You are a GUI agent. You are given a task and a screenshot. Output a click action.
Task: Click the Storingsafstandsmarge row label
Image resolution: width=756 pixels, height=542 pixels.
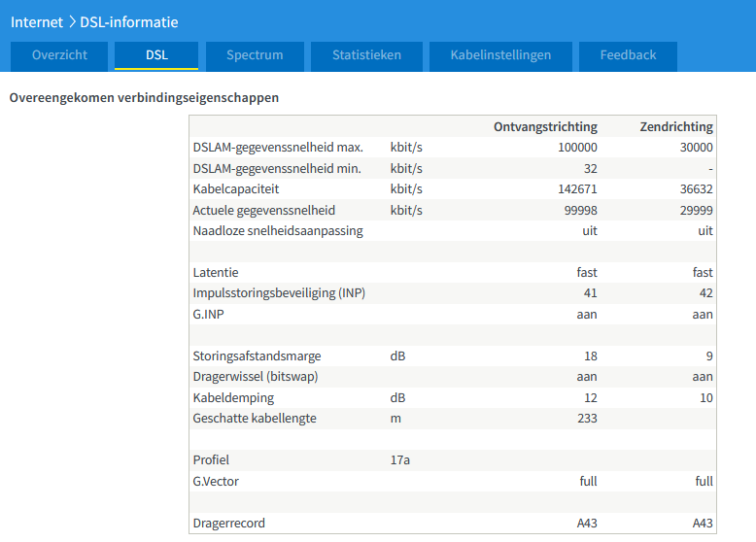point(257,356)
